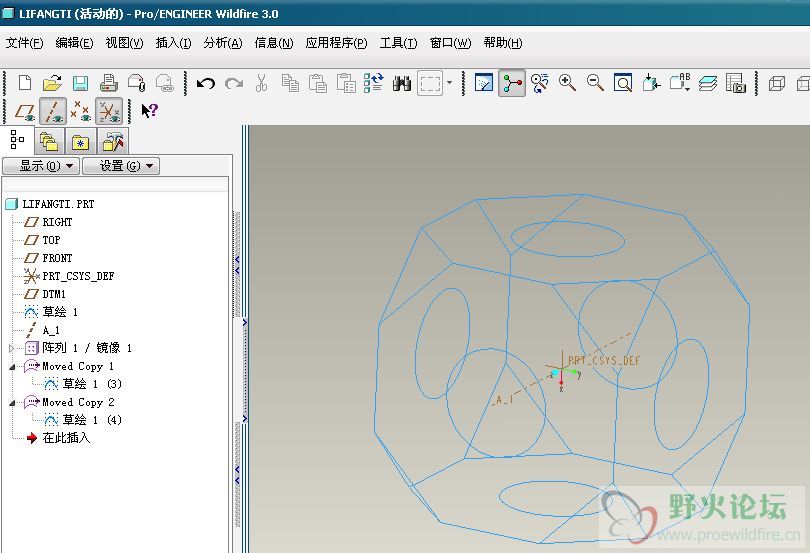Select 草绘 1 (4) under Moved Copy 2
810x553 pixels.
(92, 420)
